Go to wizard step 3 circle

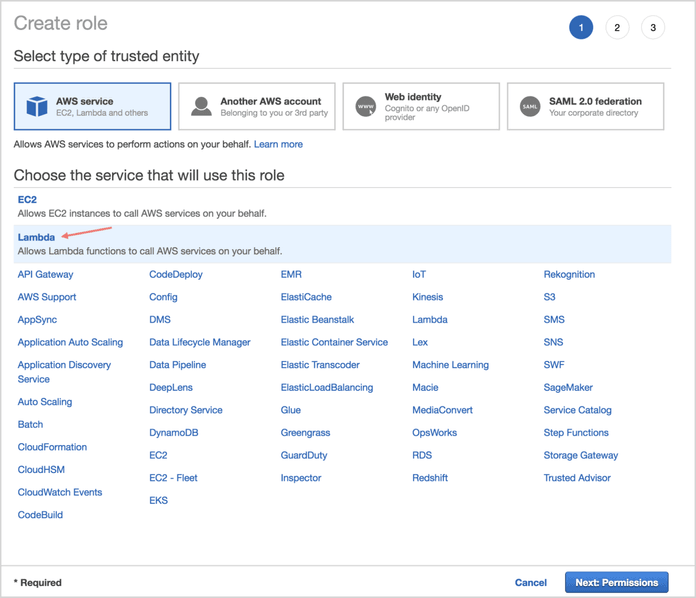(x=653, y=28)
